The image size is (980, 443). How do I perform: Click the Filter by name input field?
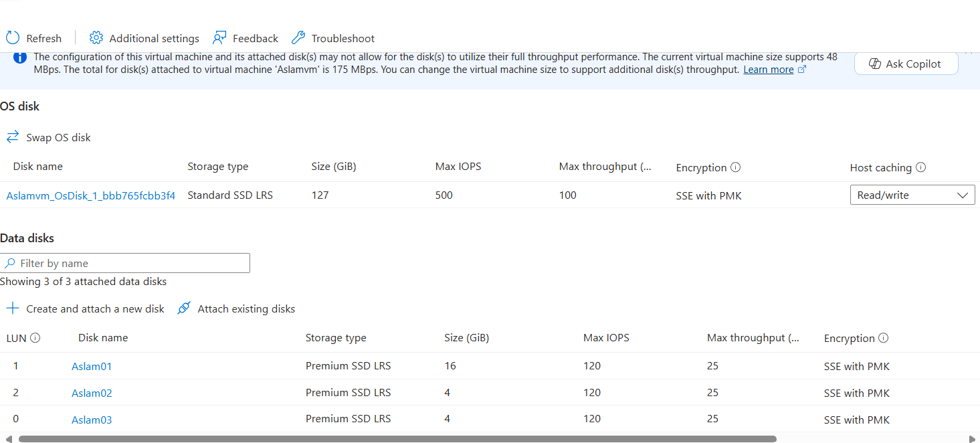125,263
